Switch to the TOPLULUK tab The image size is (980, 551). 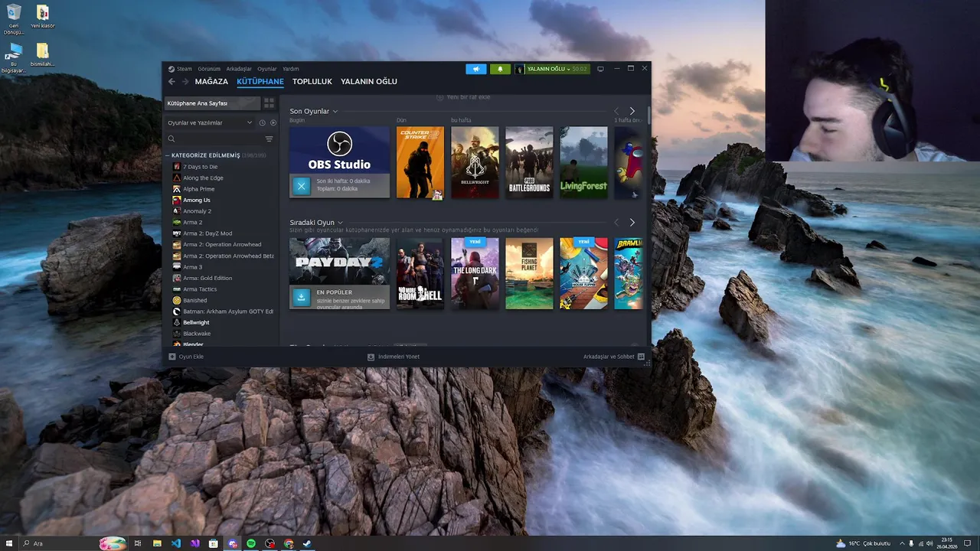tap(312, 81)
